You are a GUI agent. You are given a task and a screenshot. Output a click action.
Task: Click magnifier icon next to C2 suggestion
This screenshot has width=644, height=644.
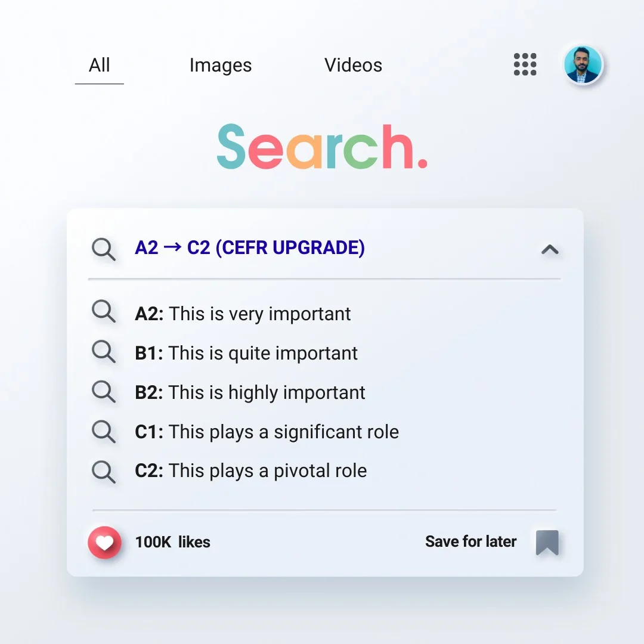pos(104,471)
